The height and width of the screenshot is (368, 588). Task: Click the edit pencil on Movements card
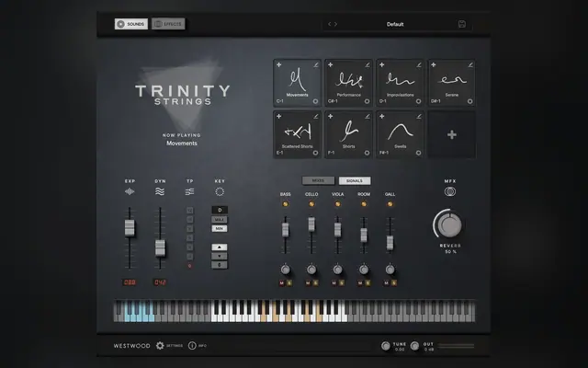click(316, 65)
